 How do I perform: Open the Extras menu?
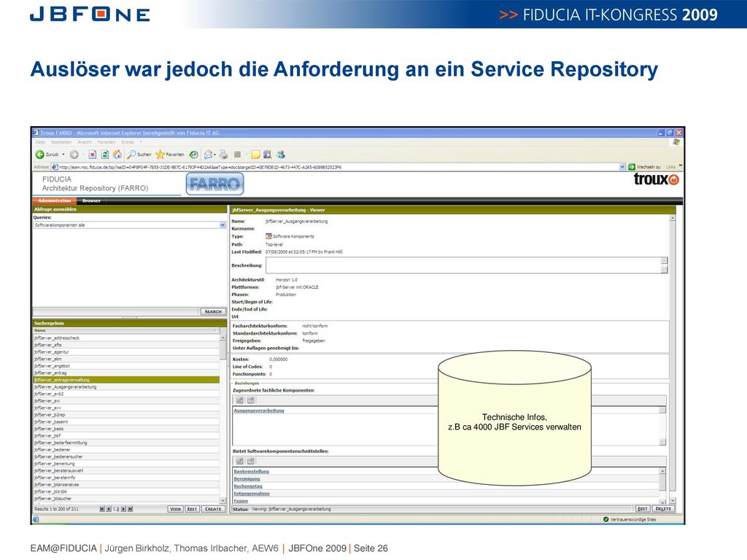coord(128,142)
